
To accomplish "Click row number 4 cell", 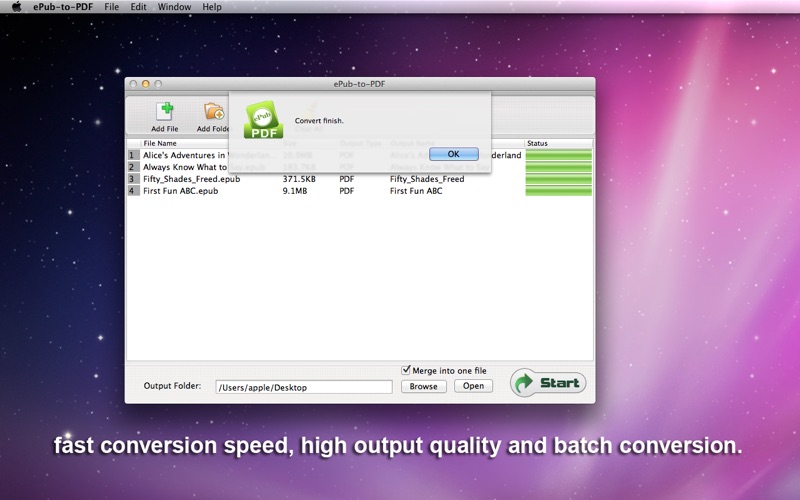I will click(x=132, y=191).
